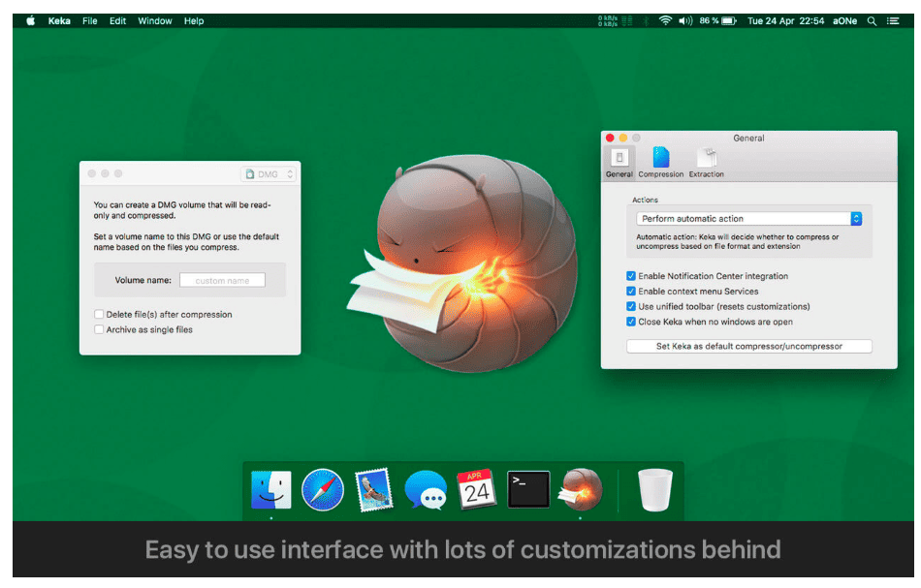
Task: Open the Keka application menu
Action: (59, 21)
